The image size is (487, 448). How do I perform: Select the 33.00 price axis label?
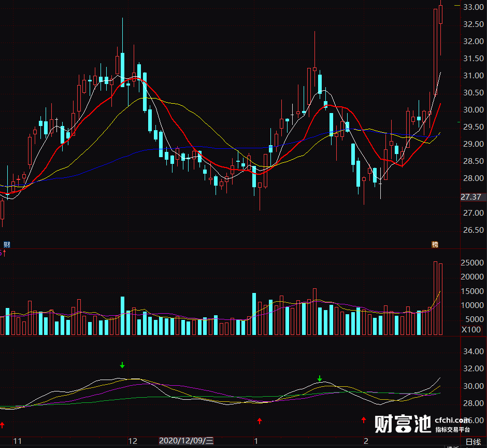(x=474, y=7)
